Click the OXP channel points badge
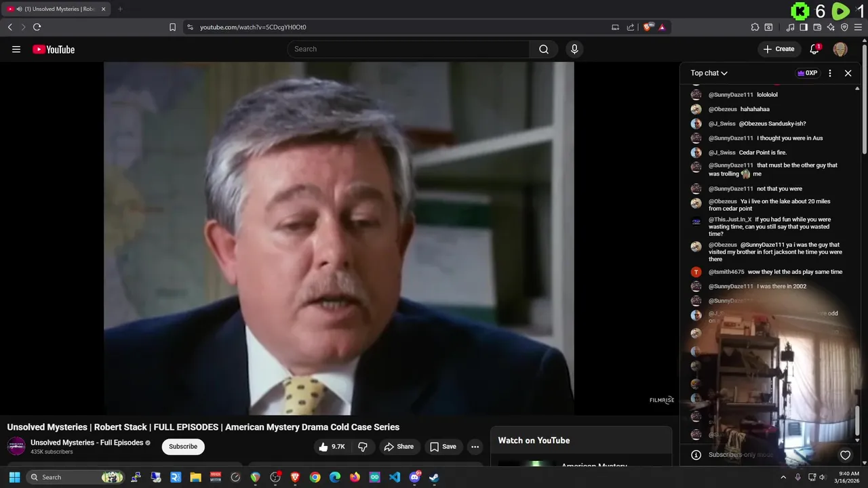The height and width of the screenshot is (488, 868). [807, 73]
